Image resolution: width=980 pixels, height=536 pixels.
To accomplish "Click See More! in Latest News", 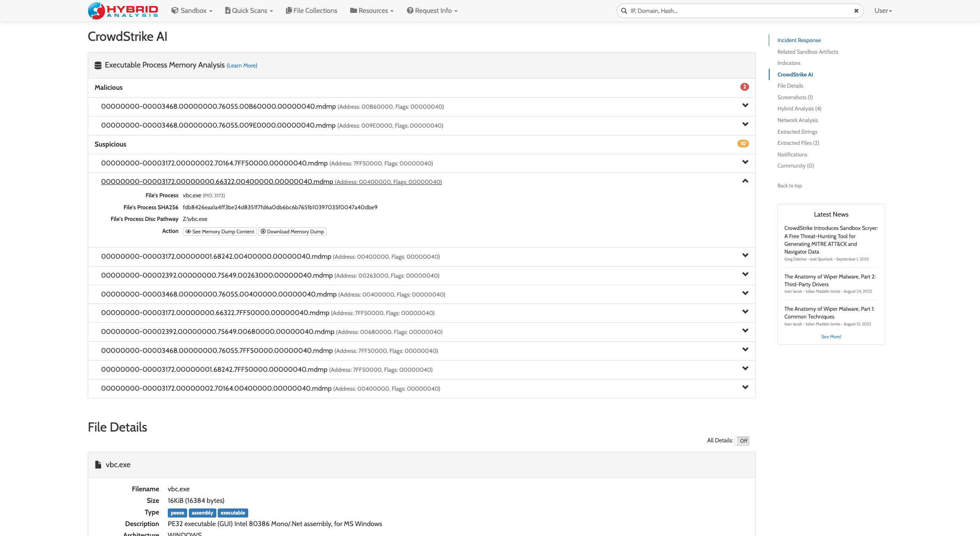I will pyautogui.click(x=830, y=337).
